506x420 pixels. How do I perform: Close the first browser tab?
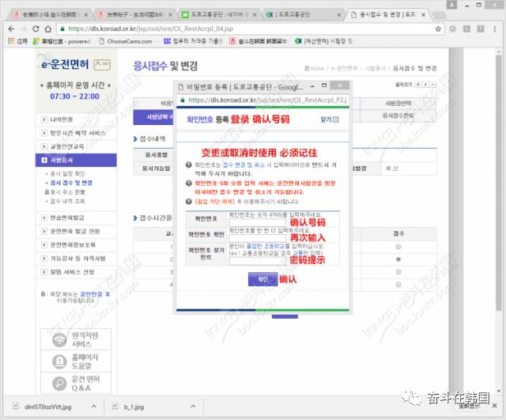click(86, 15)
